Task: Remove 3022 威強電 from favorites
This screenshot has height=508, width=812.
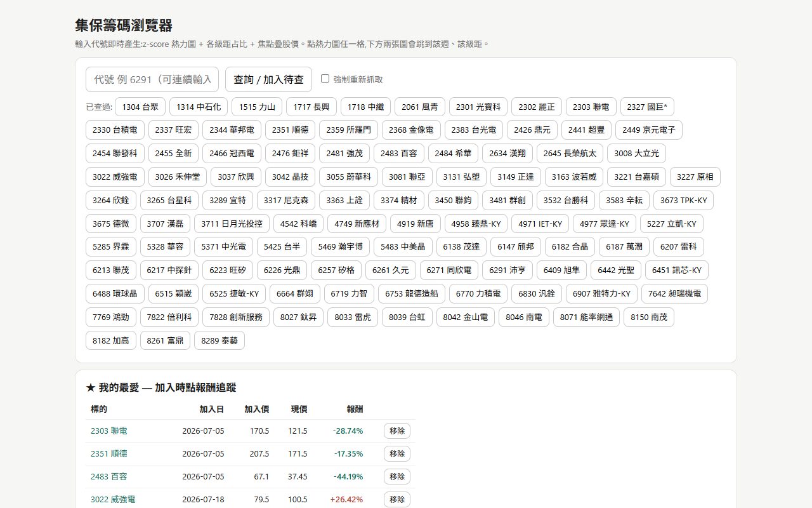Action: click(397, 499)
